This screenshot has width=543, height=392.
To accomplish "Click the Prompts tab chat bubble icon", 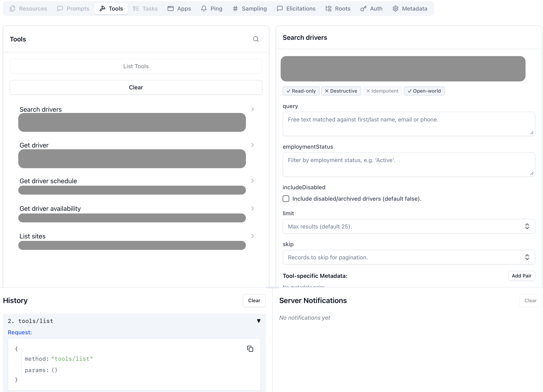I will 60,9.
